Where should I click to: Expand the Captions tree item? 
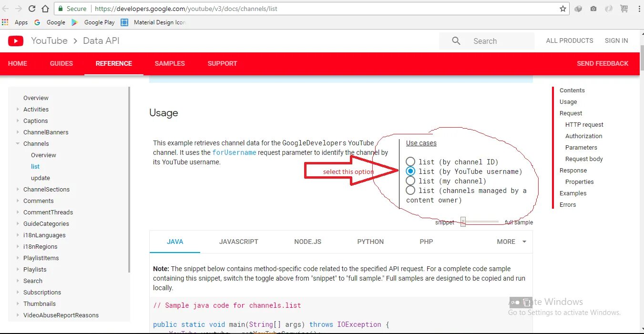coord(18,121)
